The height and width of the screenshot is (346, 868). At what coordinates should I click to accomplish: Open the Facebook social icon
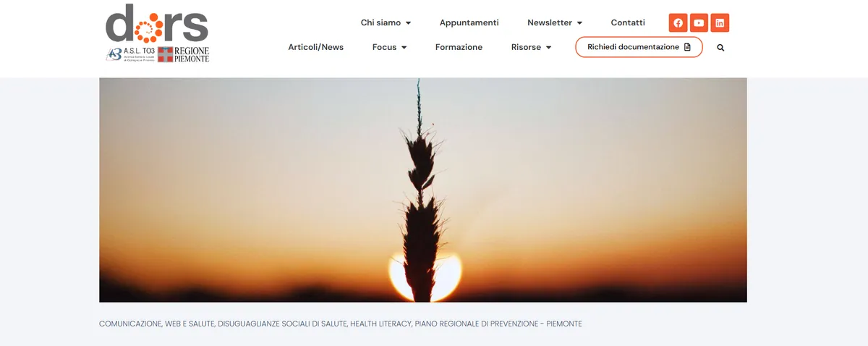678,23
